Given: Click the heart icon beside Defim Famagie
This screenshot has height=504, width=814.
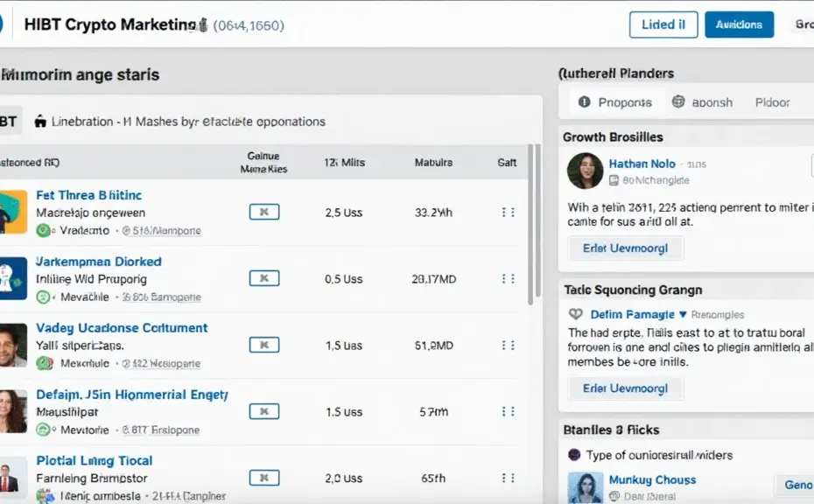Looking at the screenshot, I should (576, 314).
